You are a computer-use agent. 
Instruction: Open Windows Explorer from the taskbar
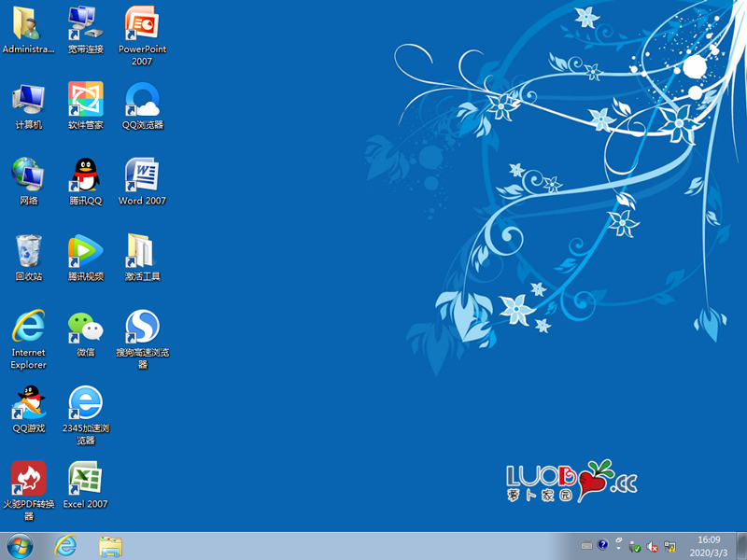[x=111, y=545]
